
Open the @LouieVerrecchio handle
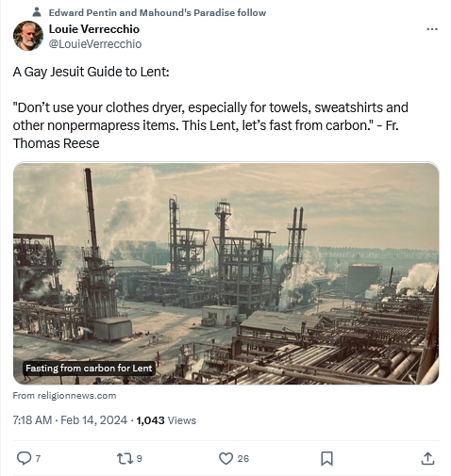[95, 44]
